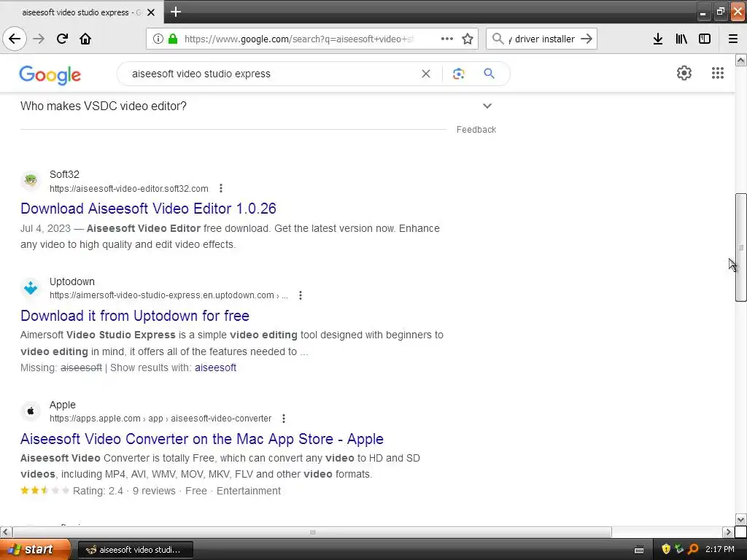Click the vertical scrollbar thumb
The height and width of the screenshot is (560, 747).
741,247
